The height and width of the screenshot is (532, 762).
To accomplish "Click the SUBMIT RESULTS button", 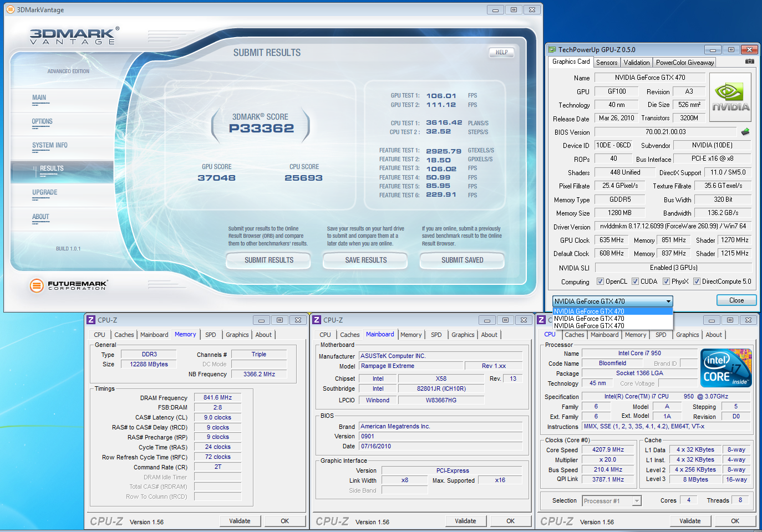I will [269, 260].
